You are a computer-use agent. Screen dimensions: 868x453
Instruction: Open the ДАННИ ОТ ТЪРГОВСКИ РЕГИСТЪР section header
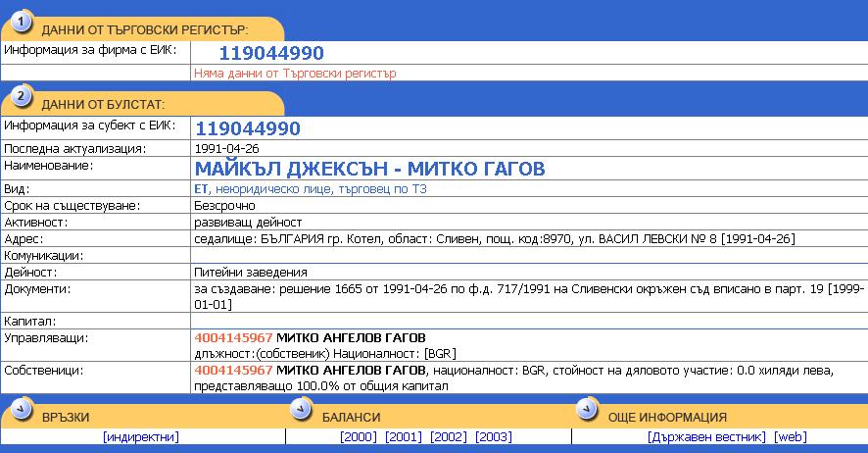(145, 29)
